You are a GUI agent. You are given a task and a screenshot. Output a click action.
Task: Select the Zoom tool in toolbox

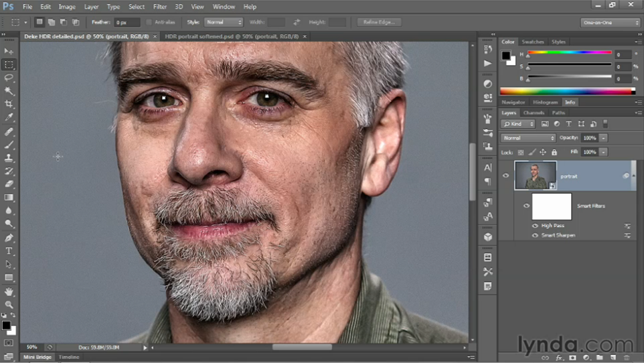(9, 305)
